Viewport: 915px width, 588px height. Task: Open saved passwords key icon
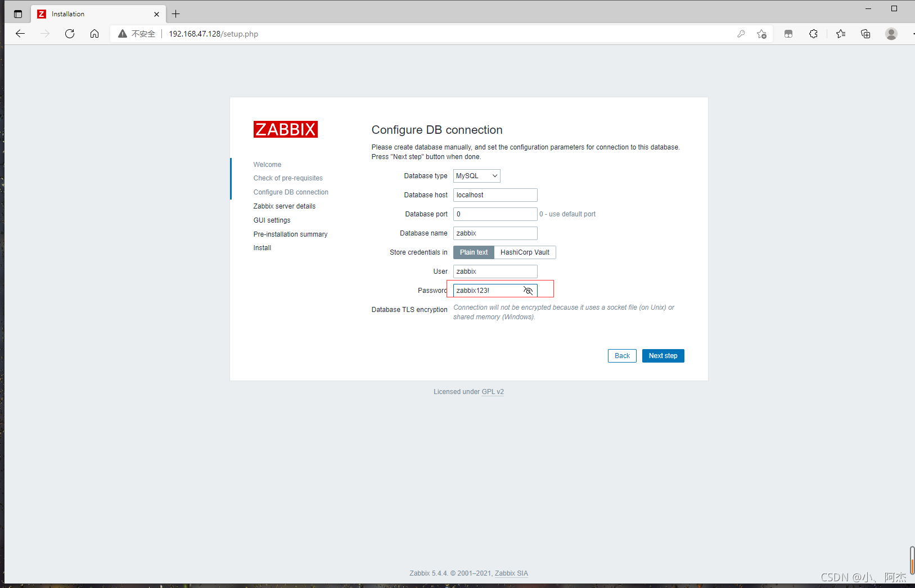point(741,34)
